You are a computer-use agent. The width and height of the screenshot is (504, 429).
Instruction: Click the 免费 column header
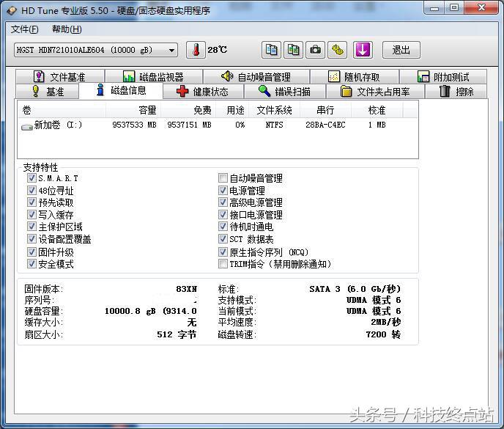click(188, 111)
